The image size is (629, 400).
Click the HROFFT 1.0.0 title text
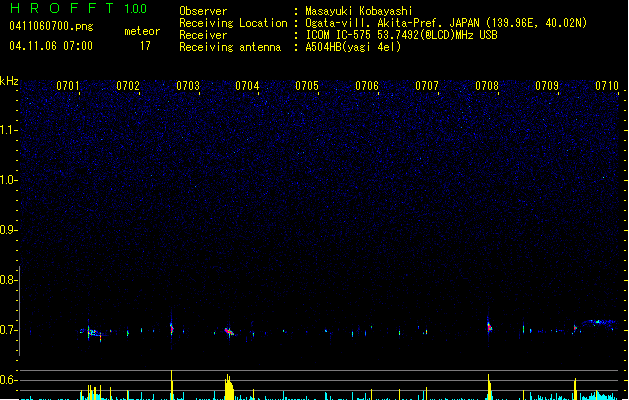(78, 8)
